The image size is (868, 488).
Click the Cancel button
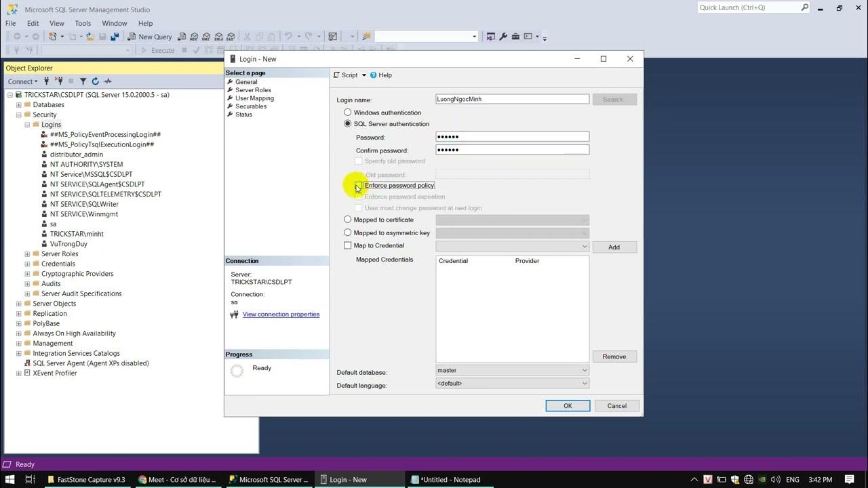pos(617,406)
